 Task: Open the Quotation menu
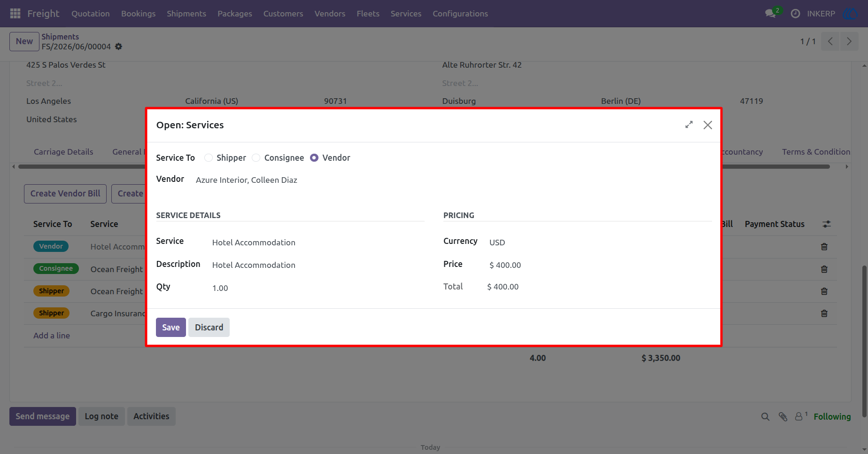pyautogui.click(x=91, y=14)
